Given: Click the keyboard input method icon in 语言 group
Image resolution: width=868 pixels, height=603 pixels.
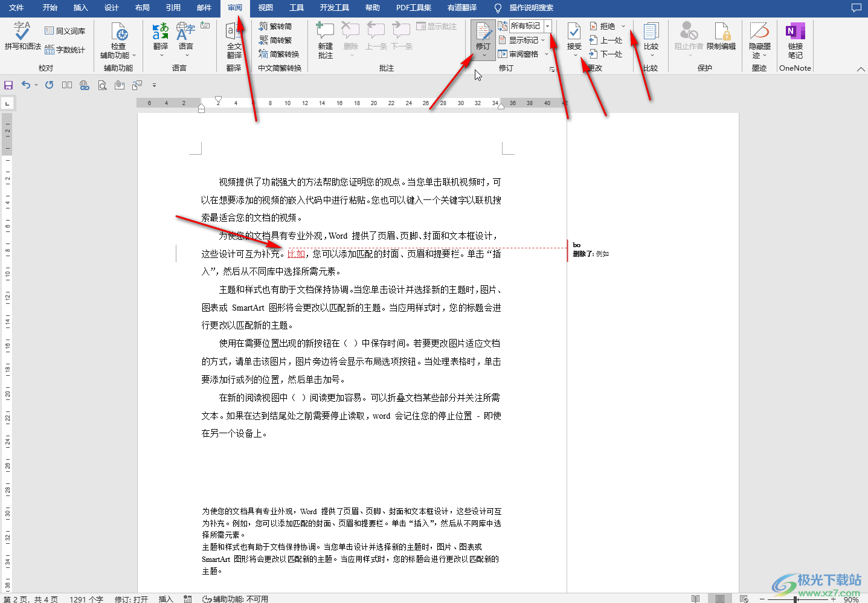Looking at the screenshot, I should (x=205, y=25).
